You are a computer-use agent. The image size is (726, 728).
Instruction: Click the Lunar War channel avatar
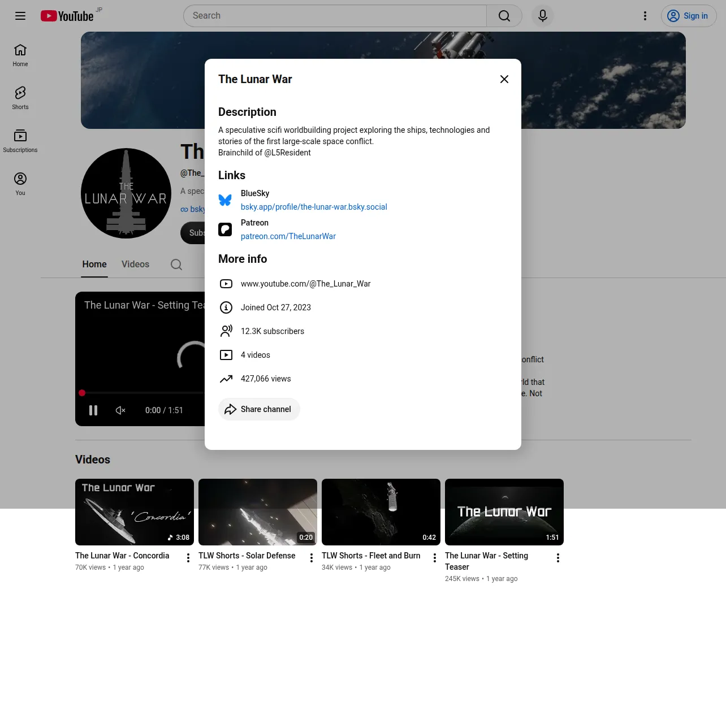point(126,193)
